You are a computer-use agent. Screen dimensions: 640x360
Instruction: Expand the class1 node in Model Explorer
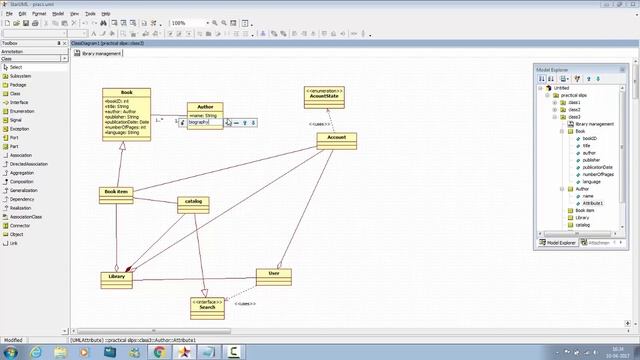pyautogui.click(x=555, y=102)
